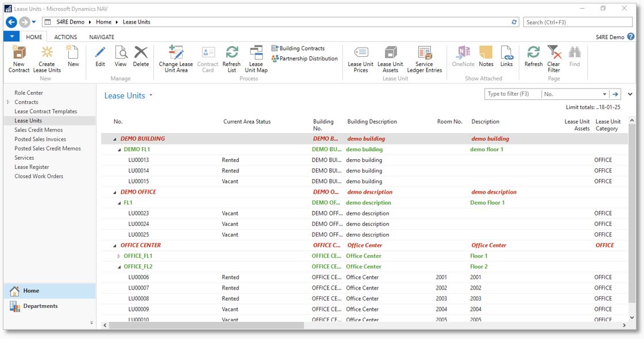Open Building Contracts in the ribbon
The width and height of the screenshot is (644, 339).
pos(298,48)
